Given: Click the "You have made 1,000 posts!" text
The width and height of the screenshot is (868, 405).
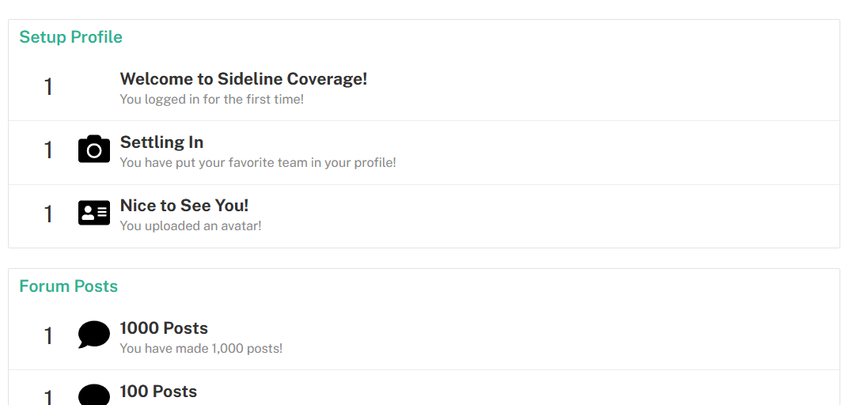Looking at the screenshot, I should [x=200, y=349].
